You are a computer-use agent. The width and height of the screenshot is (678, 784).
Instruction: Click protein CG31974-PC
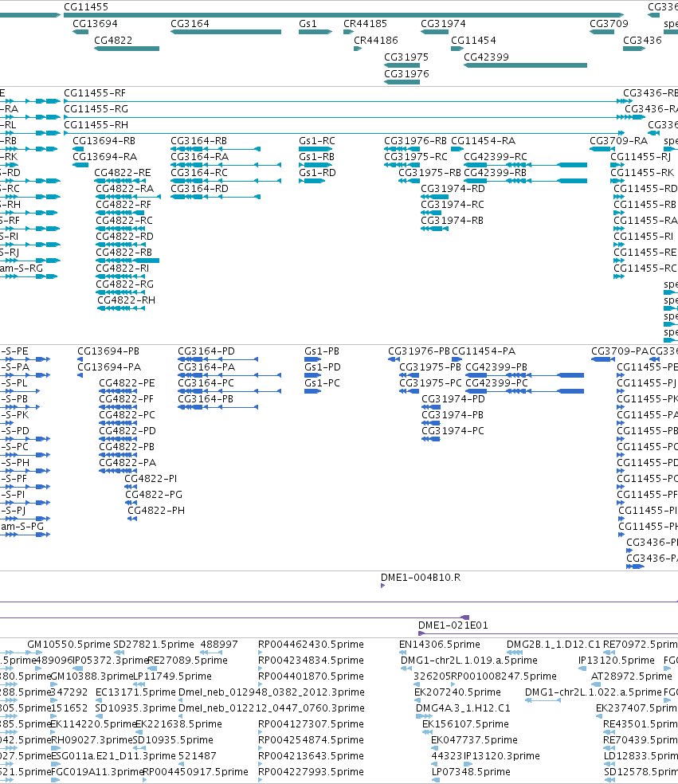pyautogui.click(x=453, y=431)
